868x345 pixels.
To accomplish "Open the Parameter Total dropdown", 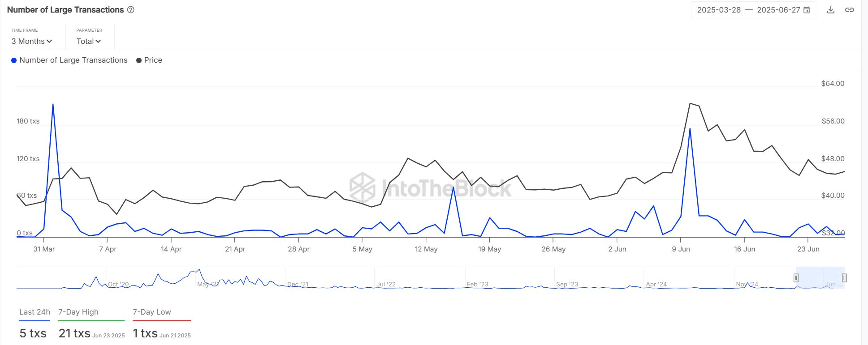I will pos(89,41).
